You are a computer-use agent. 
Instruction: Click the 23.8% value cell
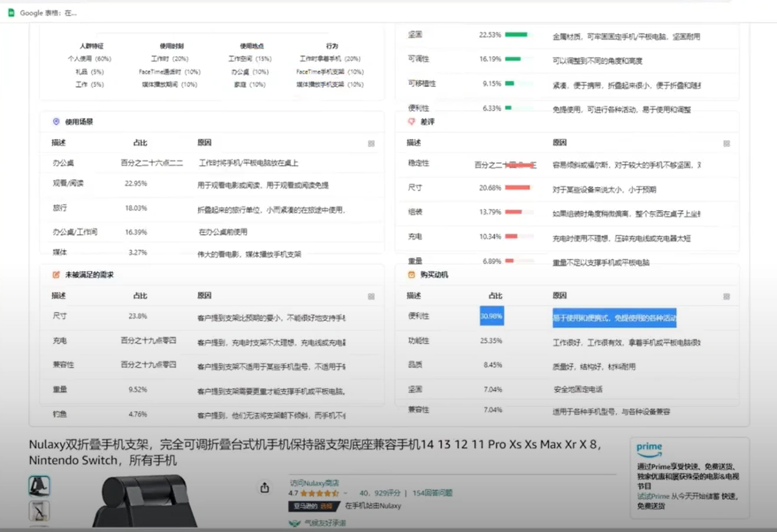click(x=137, y=316)
